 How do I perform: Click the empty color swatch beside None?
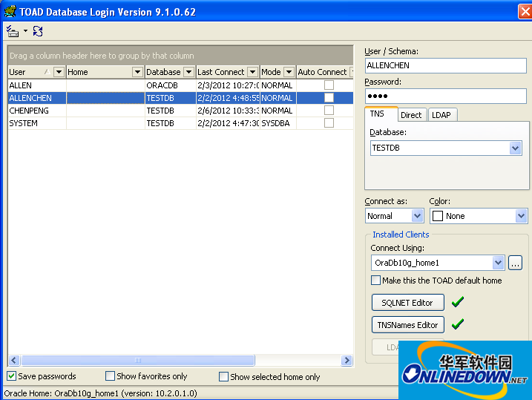coord(438,216)
